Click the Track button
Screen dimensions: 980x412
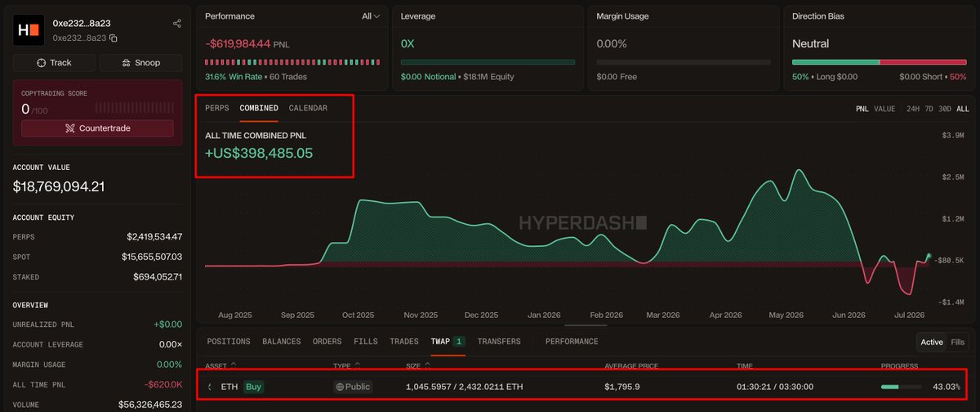coord(54,63)
